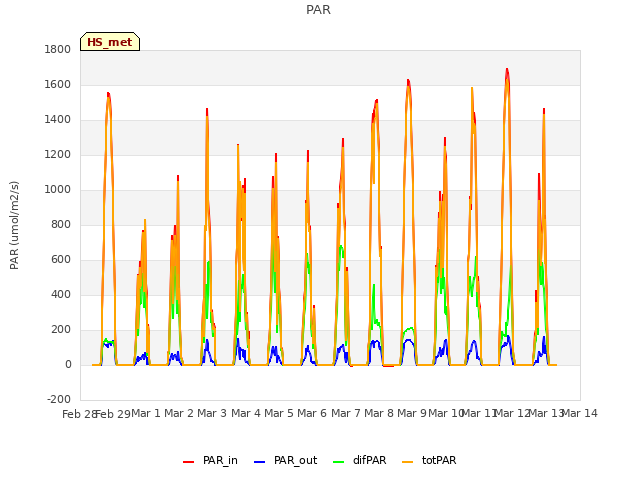Click the highest peak near 1700 on Mar 12
640x480 pixels.
[x=507, y=70]
